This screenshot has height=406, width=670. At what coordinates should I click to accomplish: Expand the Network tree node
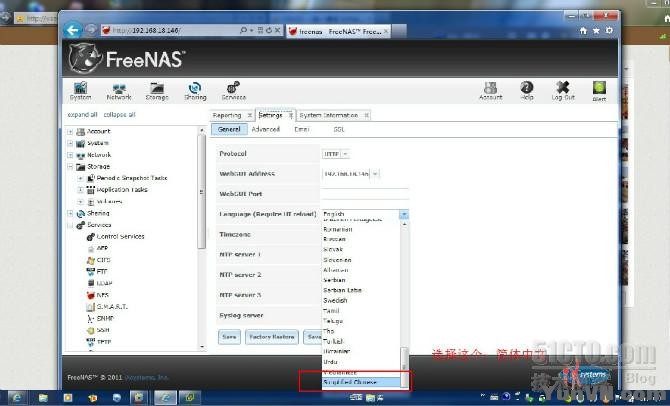[x=70, y=155]
